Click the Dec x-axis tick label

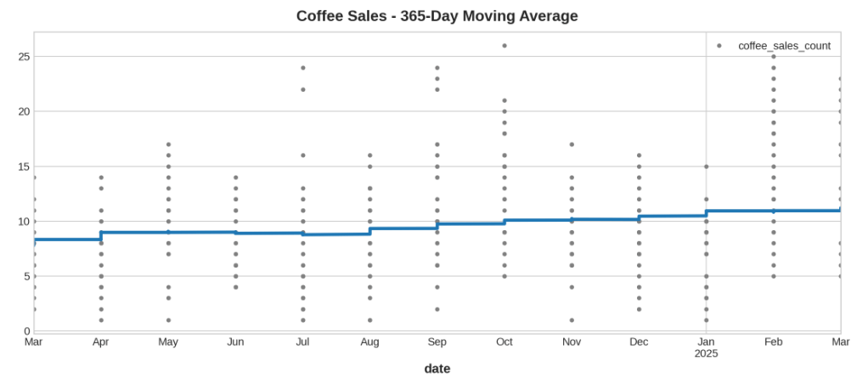(639, 341)
